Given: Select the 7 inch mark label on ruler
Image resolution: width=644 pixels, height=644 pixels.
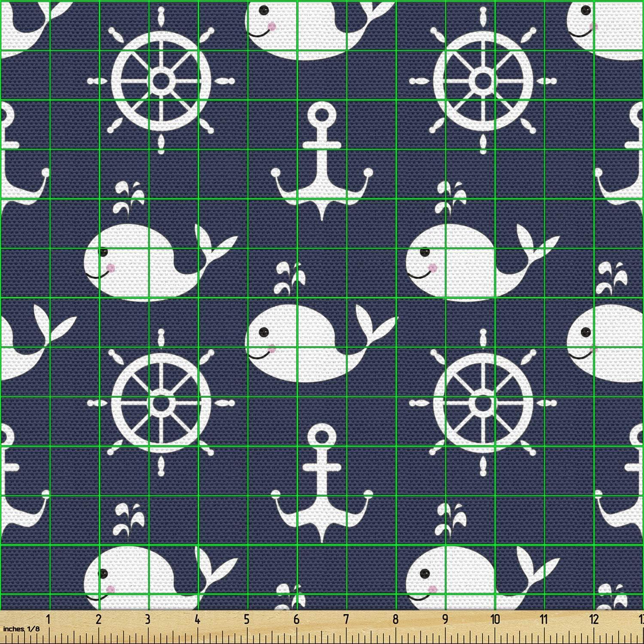Looking at the screenshot, I should pyautogui.click(x=346, y=620).
